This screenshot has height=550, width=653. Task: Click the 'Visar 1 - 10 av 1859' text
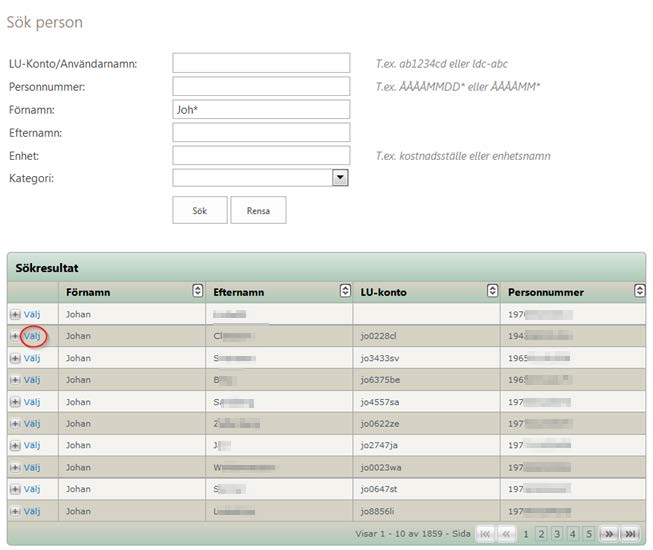(x=399, y=534)
